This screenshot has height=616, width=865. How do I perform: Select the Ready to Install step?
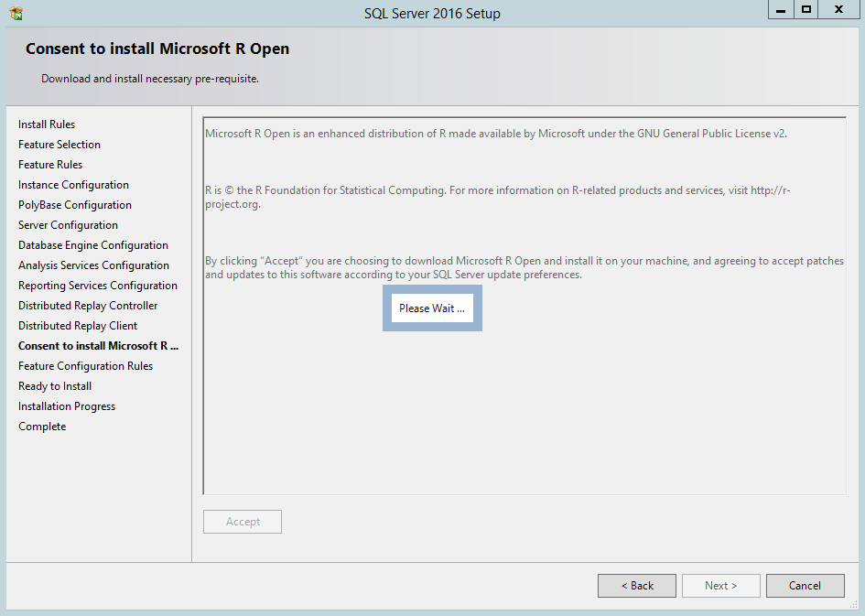pos(54,385)
